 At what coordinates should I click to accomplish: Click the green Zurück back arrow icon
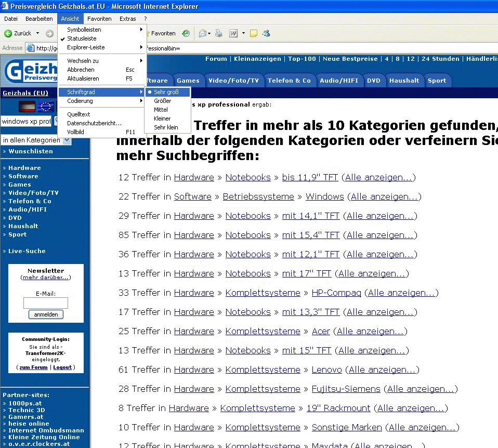coord(8,33)
